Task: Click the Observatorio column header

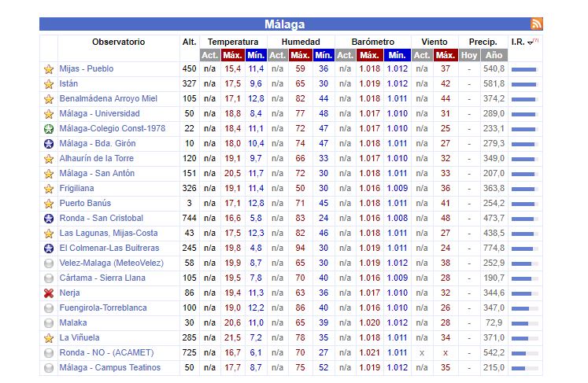Action: [119, 42]
